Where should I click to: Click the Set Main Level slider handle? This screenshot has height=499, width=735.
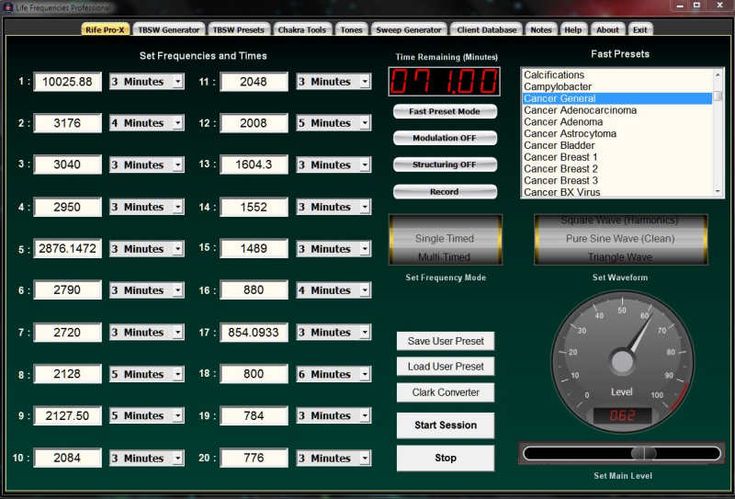[644, 453]
